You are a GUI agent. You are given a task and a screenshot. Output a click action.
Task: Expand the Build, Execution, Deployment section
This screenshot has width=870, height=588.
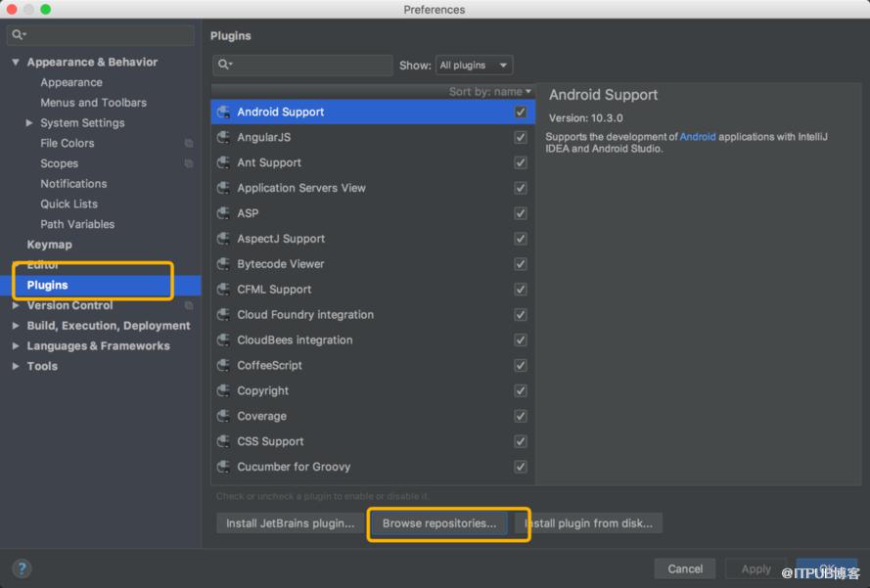[x=16, y=326]
